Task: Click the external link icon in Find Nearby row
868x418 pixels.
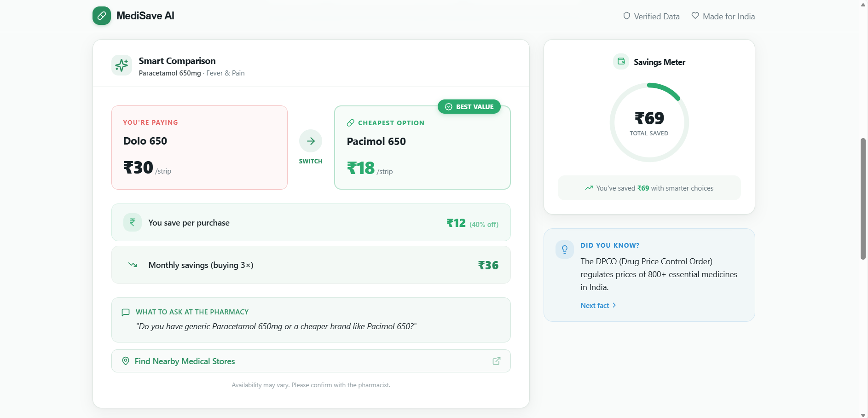Action: click(496, 361)
